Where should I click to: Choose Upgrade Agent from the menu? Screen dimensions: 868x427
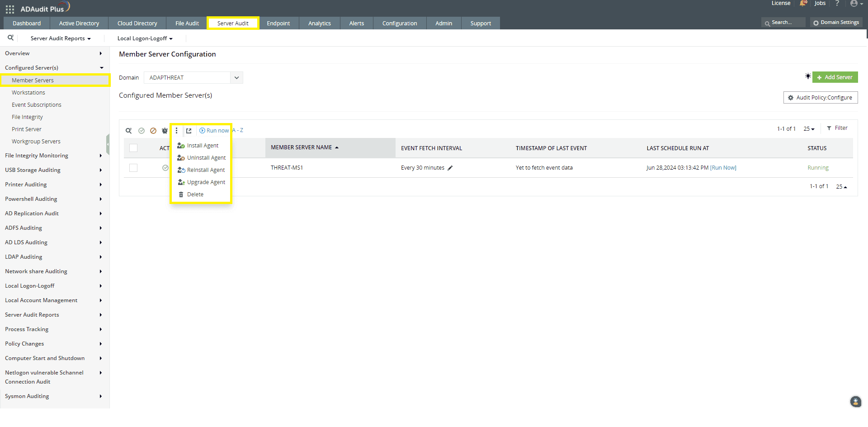coord(201,182)
